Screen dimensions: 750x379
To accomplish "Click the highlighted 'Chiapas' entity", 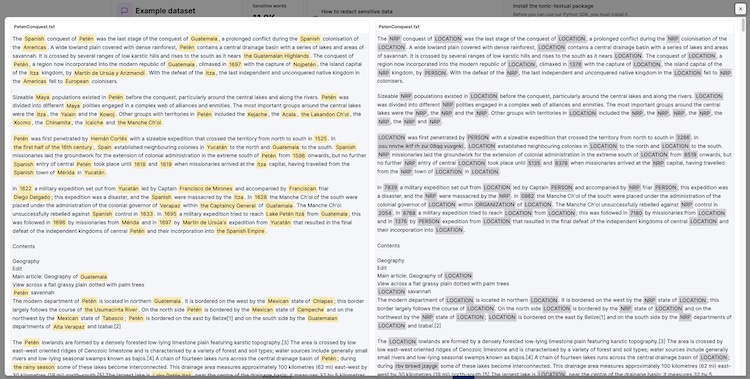I will pyautogui.click(x=323, y=301).
